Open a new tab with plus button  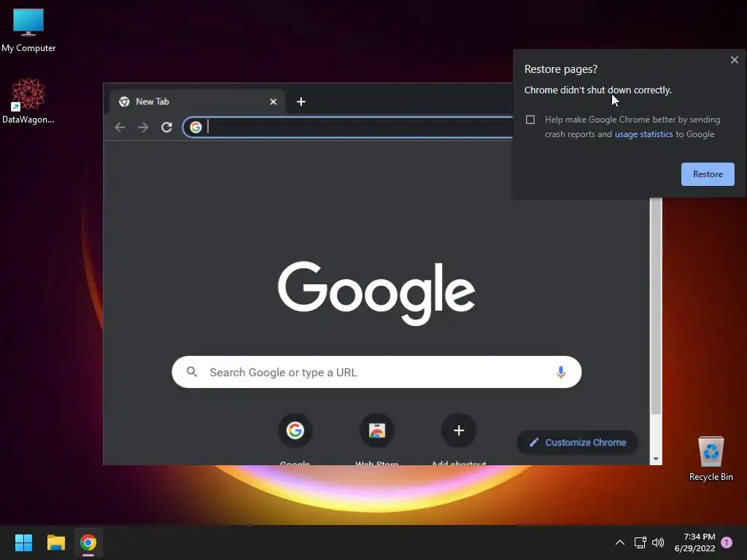pos(301,101)
